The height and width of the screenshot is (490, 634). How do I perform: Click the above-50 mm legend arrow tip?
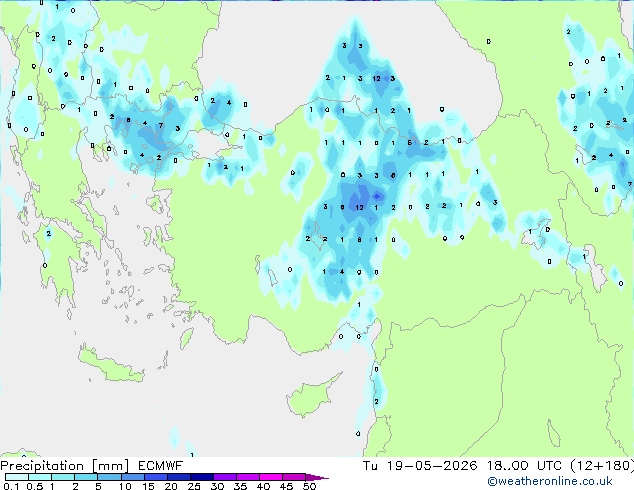pos(317,477)
